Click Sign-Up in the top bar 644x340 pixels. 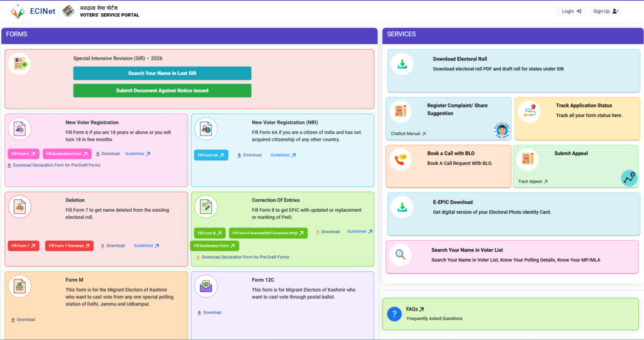click(606, 11)
